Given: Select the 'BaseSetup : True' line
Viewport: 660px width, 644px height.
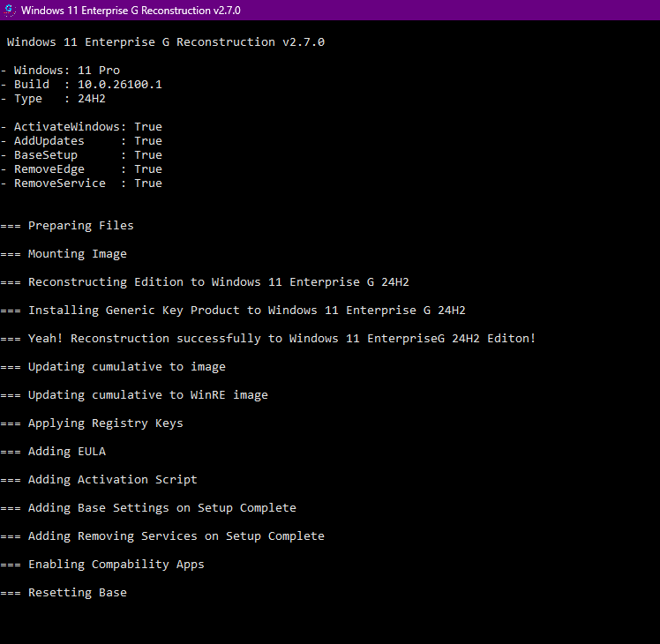Looking at the screenshot, I should pyautogui.click(x=81, y=155).
